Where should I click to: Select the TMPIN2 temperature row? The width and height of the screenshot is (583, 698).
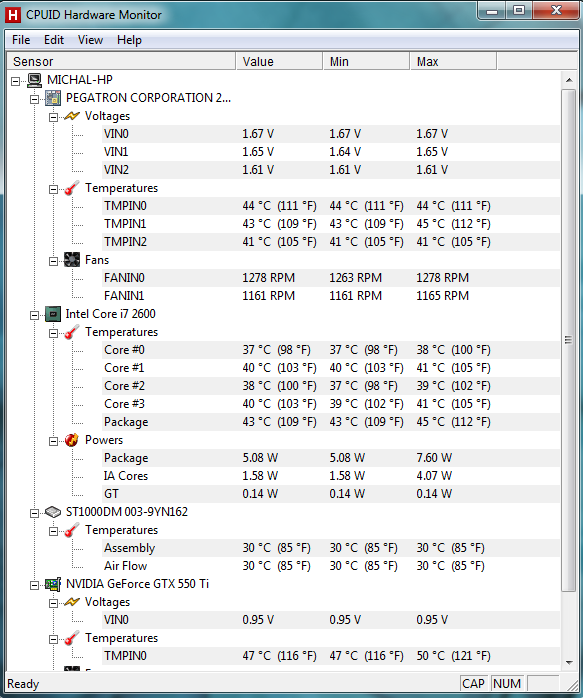tap(331, 242)
